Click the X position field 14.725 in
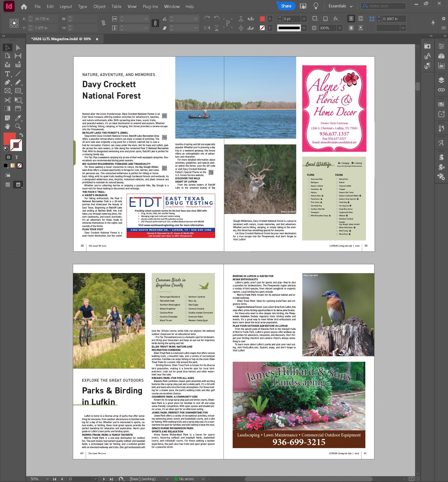 tap(45, 19)
